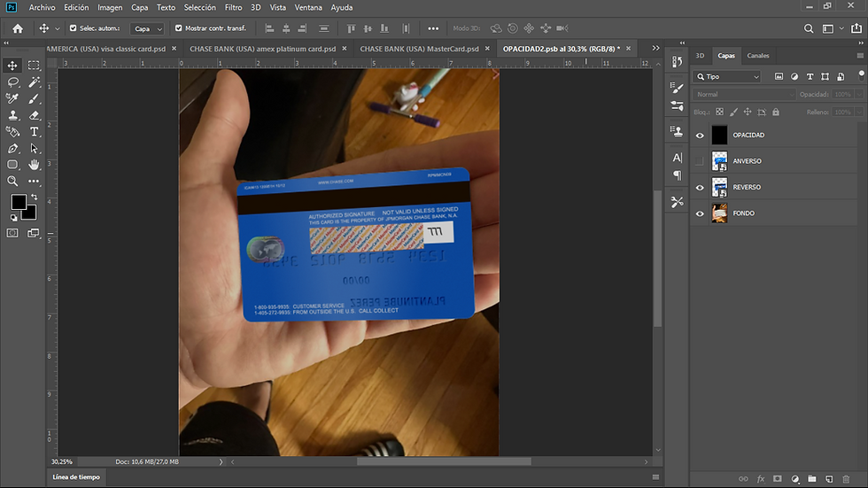Open the Edit Toolbar three-dots menu
Viewport: 868px width, 488px height.
pos(34,181)
